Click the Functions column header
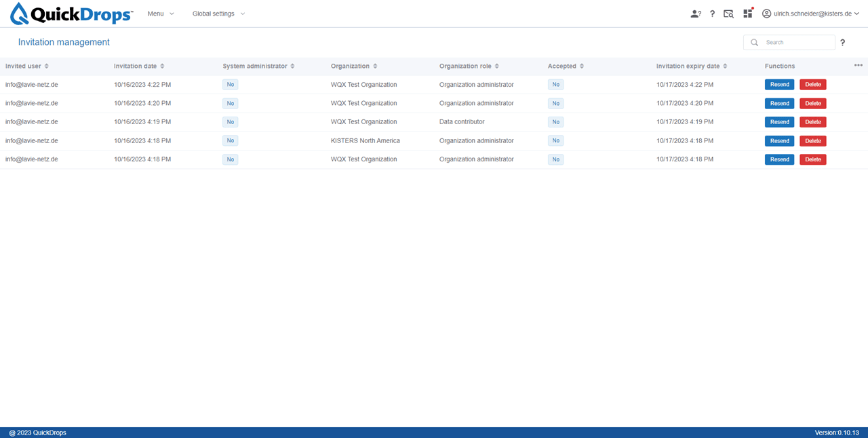Screen dimensions: 868x438 [x=780, y=66]
